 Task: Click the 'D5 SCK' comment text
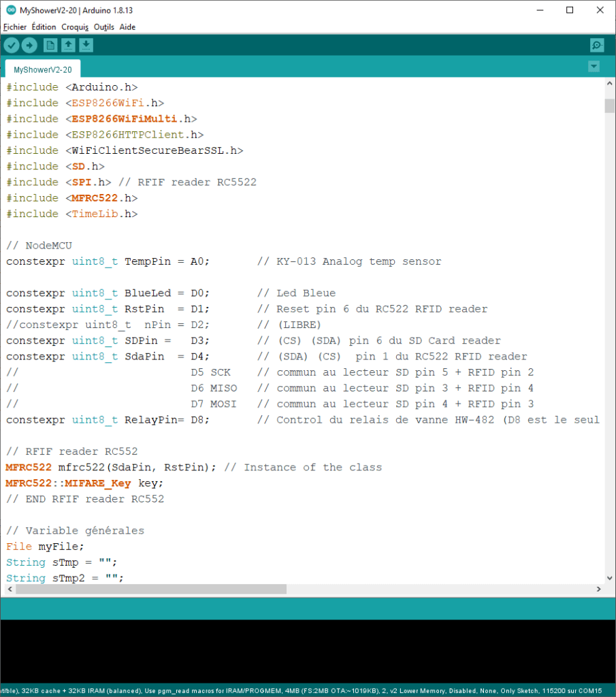(211, 372)
